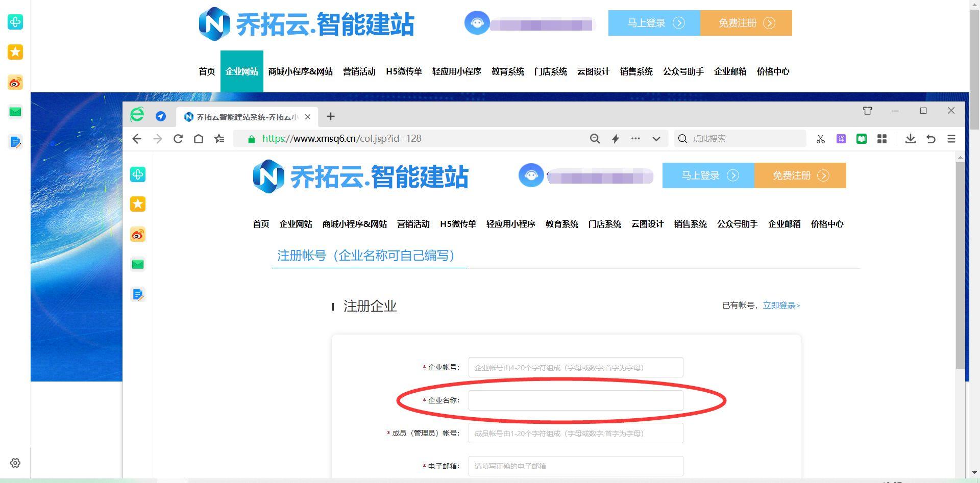Image resolution: width=980 pixels, height=483 pixels.
Task: Focus the 成员（管理员）帐号 input field
Action: [576, 433]
